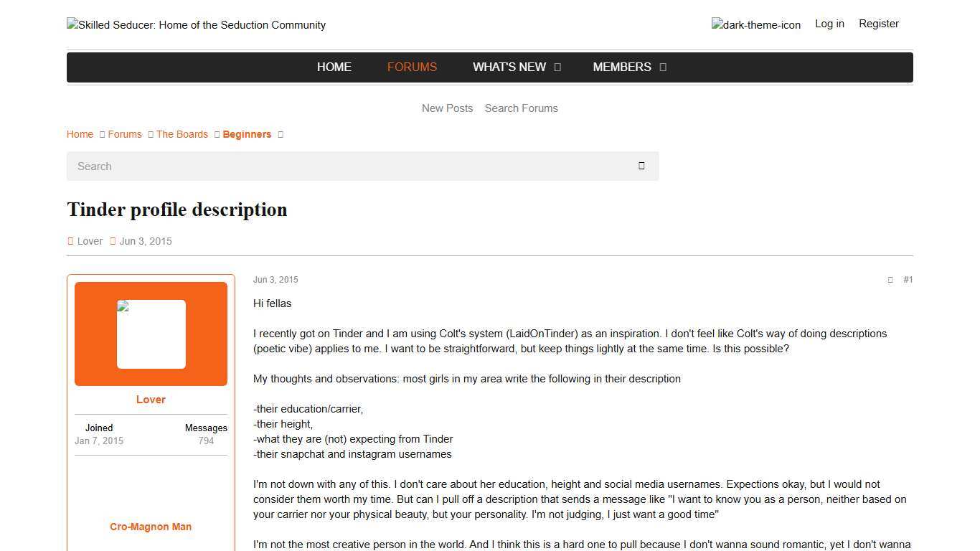This screenshot has width=980, height=551.
Task: Click The Boards breadcrumb
Action: point(182,134)
